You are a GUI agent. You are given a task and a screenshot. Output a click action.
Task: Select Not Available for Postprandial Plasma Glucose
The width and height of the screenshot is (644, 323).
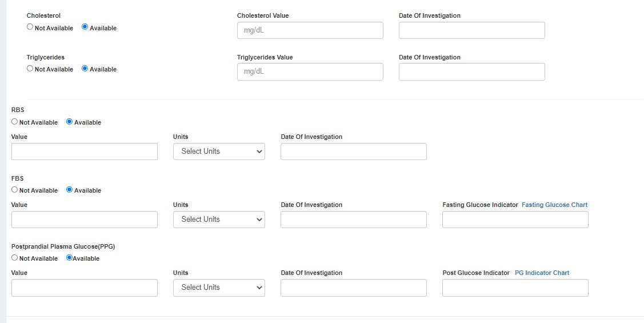click(15, 258)
